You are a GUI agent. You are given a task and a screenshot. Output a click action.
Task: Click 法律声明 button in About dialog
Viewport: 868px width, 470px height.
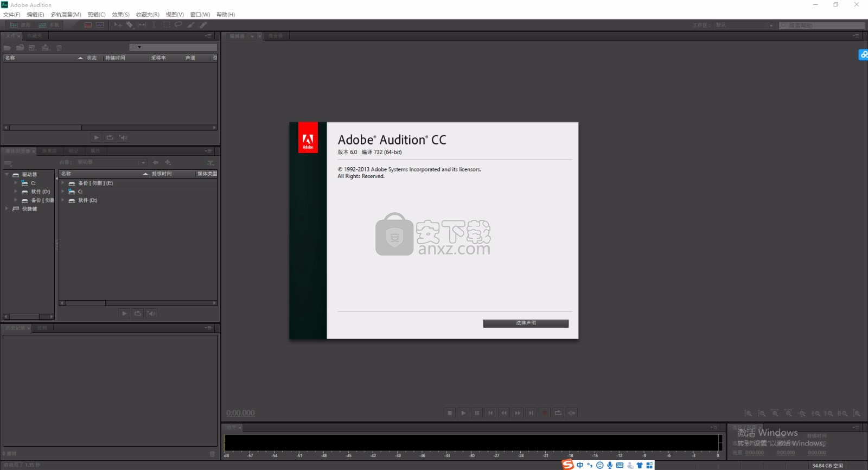[x=526, y=323]
